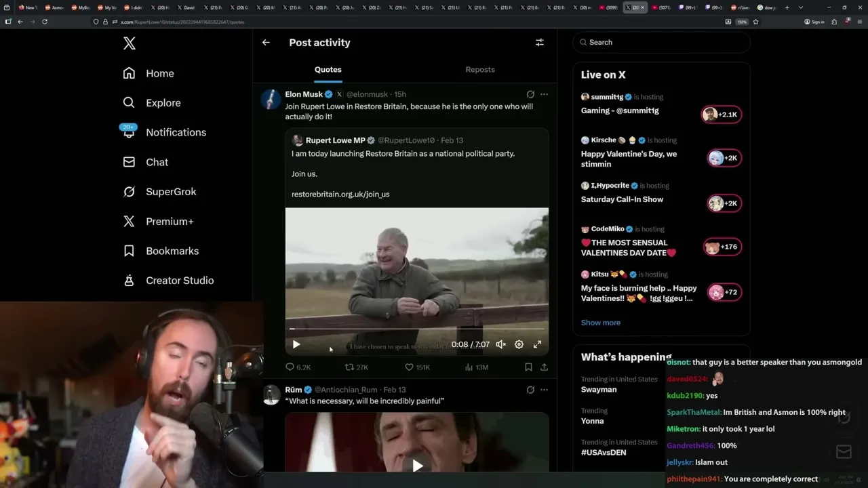Share Elon Musk's post
Screen dimensions: 868x488
pyautogui.click(x=544, y=367)
